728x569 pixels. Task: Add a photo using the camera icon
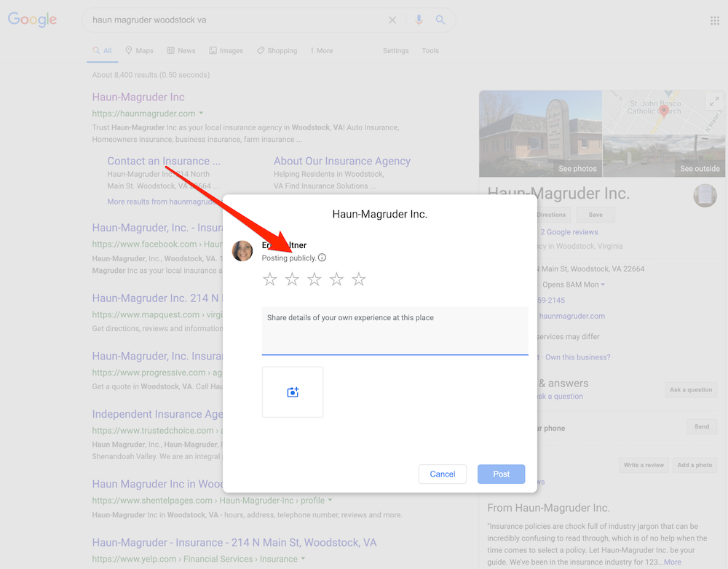pos(293,392)
